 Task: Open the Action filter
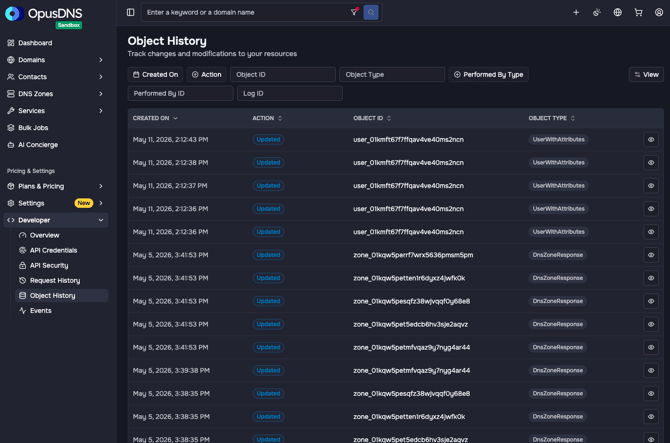pos(206,74)
